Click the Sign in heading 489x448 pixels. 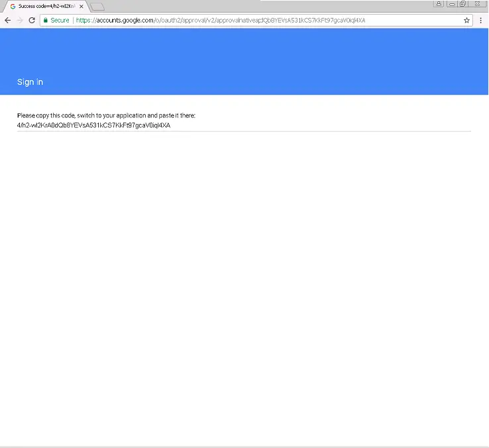(30, 82)
